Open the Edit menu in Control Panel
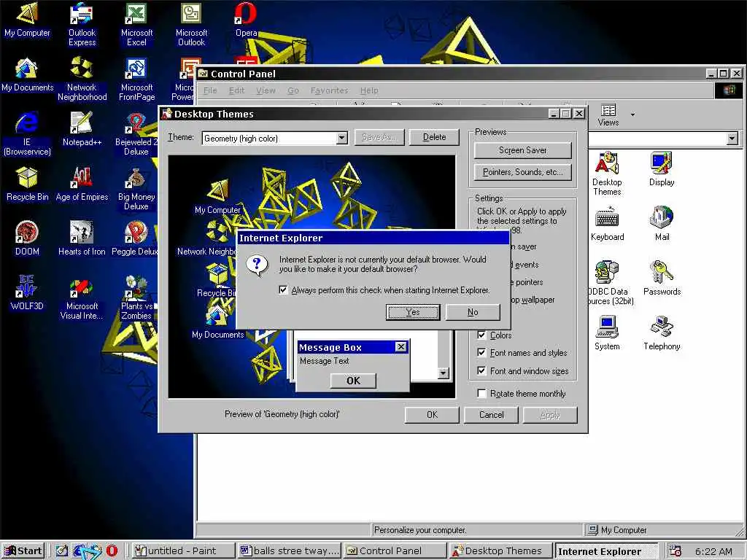Screen dimensions: 747x560 (236, 90)
